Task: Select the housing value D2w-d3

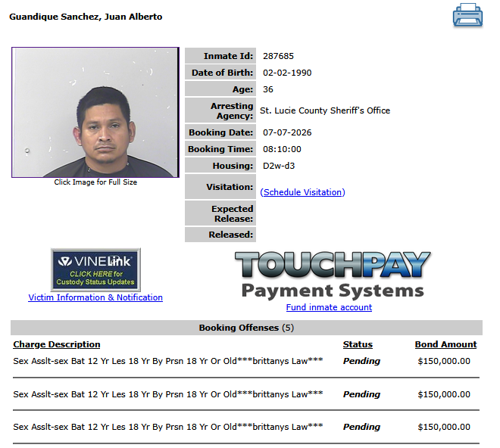Action: (279, 166)
